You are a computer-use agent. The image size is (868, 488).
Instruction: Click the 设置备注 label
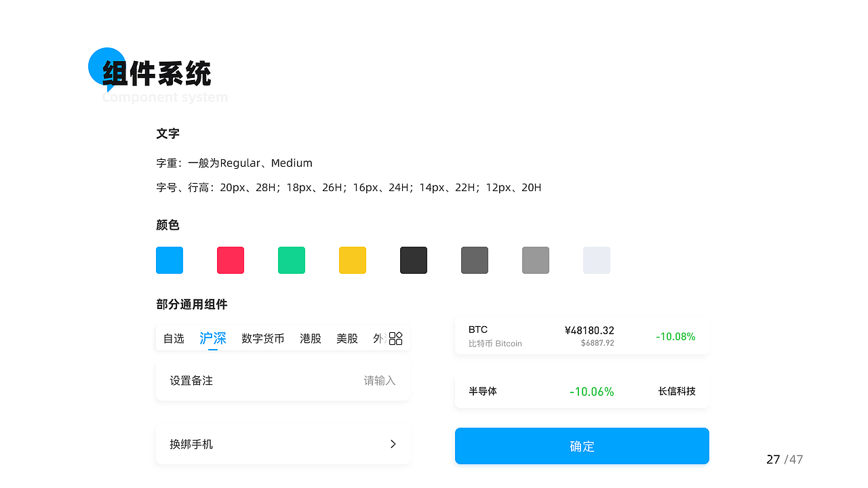(x=191, y=381)
